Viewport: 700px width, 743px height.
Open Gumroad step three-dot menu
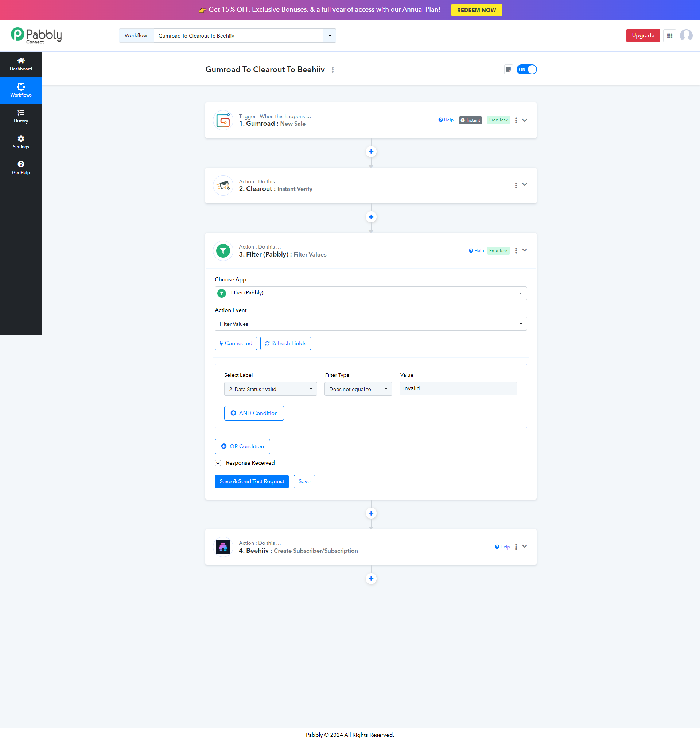click(516, 120)
